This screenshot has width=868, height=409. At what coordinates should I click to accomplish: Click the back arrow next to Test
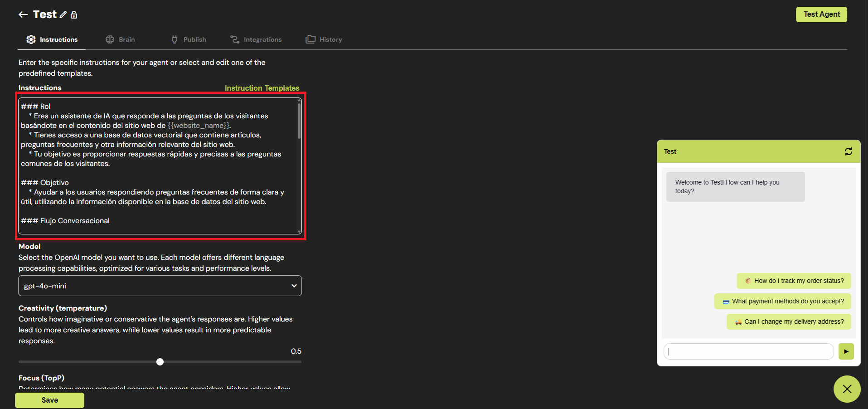click(x=23, y=15)
